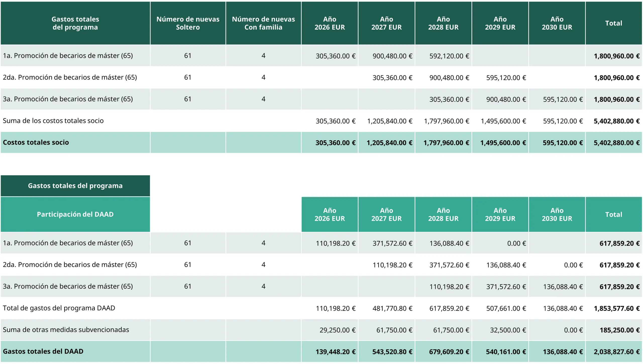Click the 'Año 2030 EUR' header in lower table
The image size is (643, 364).
tap(557, 214)
